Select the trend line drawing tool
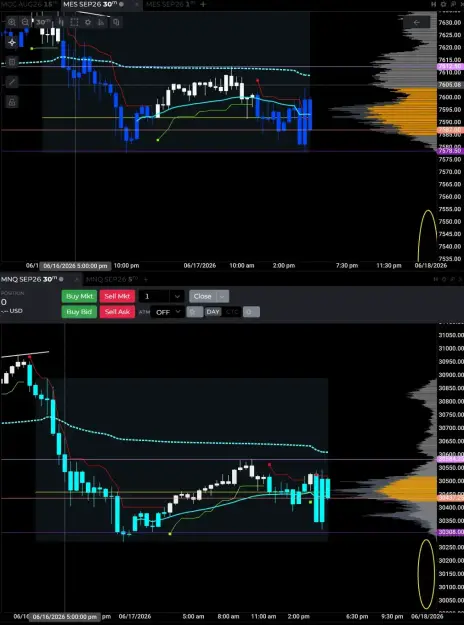Viewport: 464px width, 625px height. point(12,82)
